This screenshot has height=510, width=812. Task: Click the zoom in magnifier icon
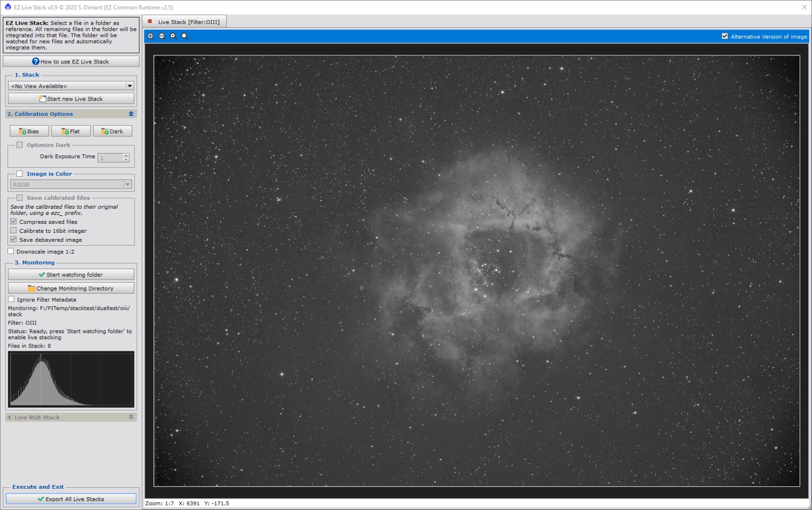(x=151, y=36)
